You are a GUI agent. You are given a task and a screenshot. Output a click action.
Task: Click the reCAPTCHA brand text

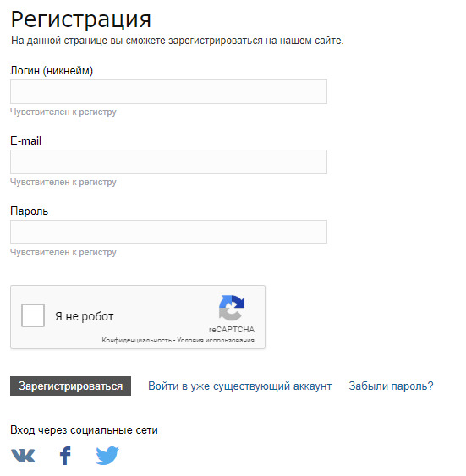coord(232,330)
